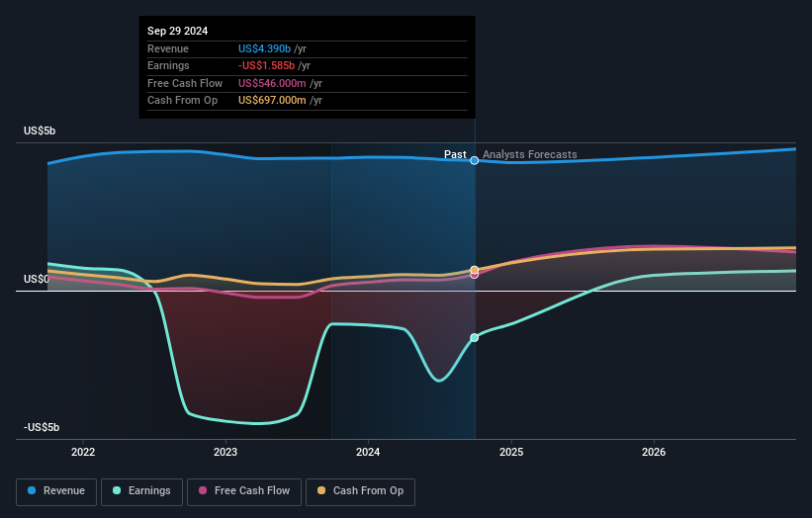
Task: Click the US$0 y-axis label
Action: coord(37,279)
